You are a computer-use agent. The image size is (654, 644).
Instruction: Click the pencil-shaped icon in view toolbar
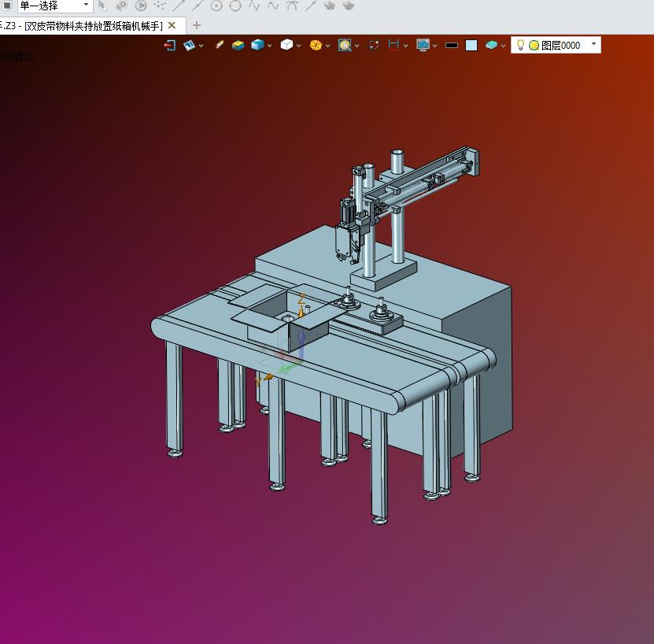click(220, 45)
